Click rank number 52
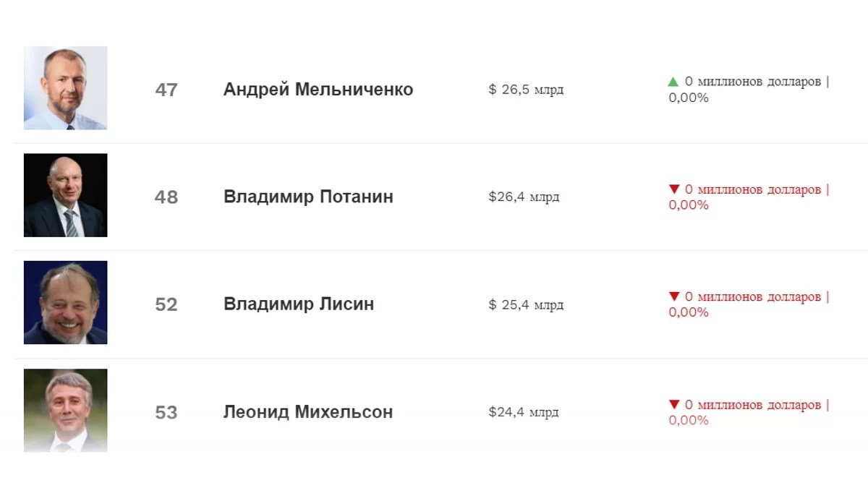Screen dimensions: 868x488 pos(166,305)
